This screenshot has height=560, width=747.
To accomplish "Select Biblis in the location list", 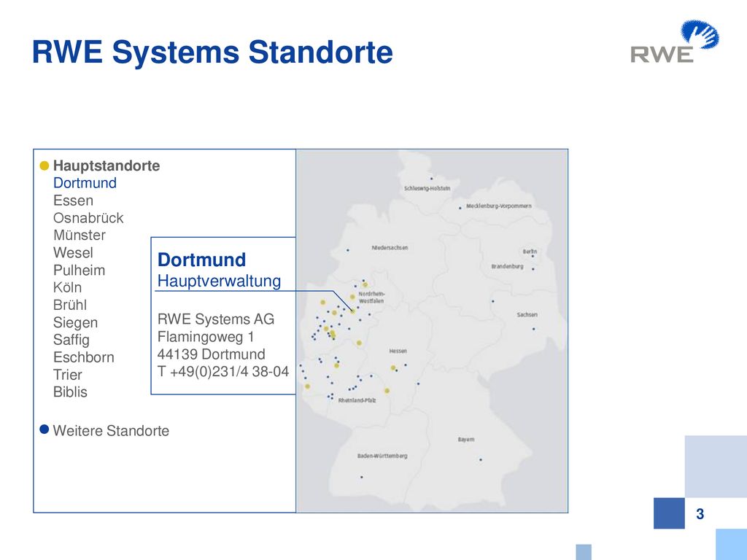I will point(71,392).
